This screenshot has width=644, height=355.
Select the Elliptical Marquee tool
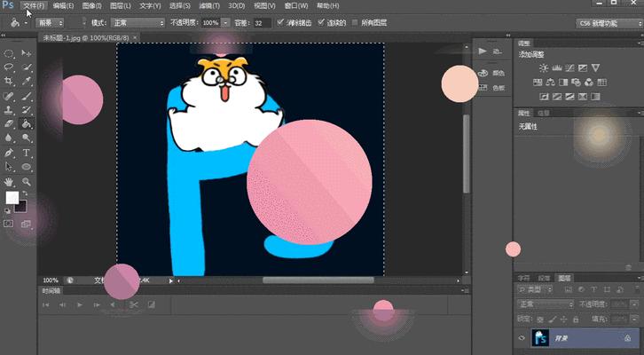9,53
